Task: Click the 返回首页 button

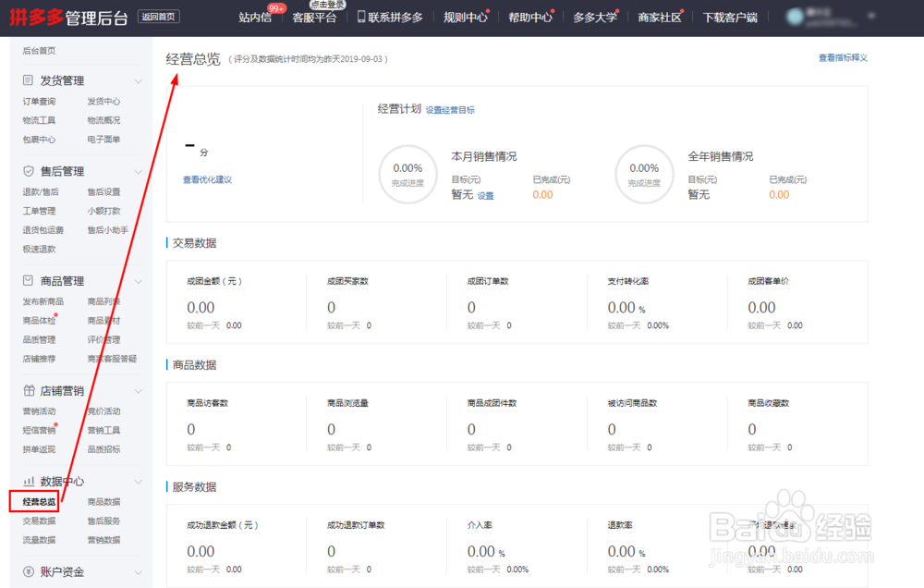Action: point(159,17)
